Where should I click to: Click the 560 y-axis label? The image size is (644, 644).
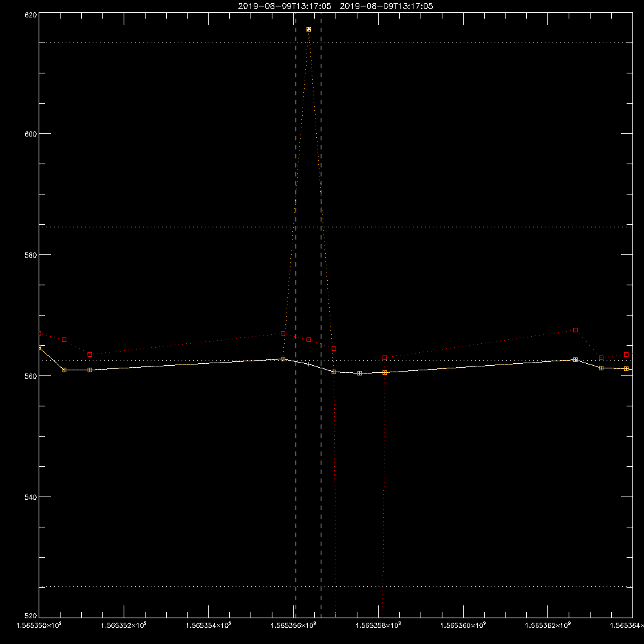click(x=31, y=376)
